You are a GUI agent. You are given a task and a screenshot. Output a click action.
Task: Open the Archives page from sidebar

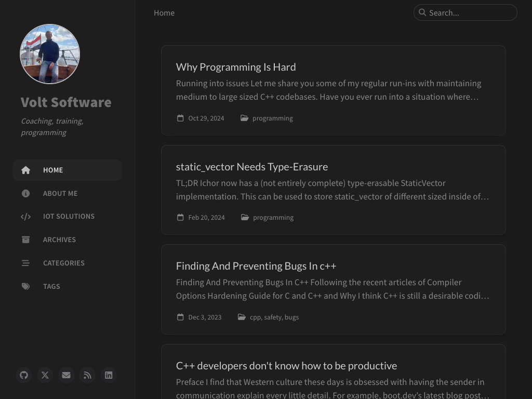pos(59,240)
